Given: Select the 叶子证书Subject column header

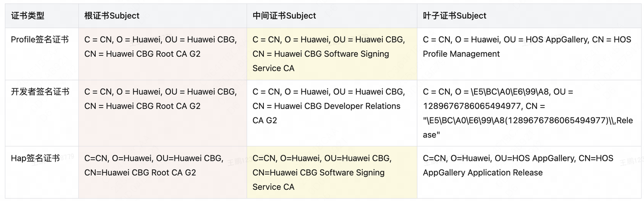Looking at the screenshot, I should 454,16.
